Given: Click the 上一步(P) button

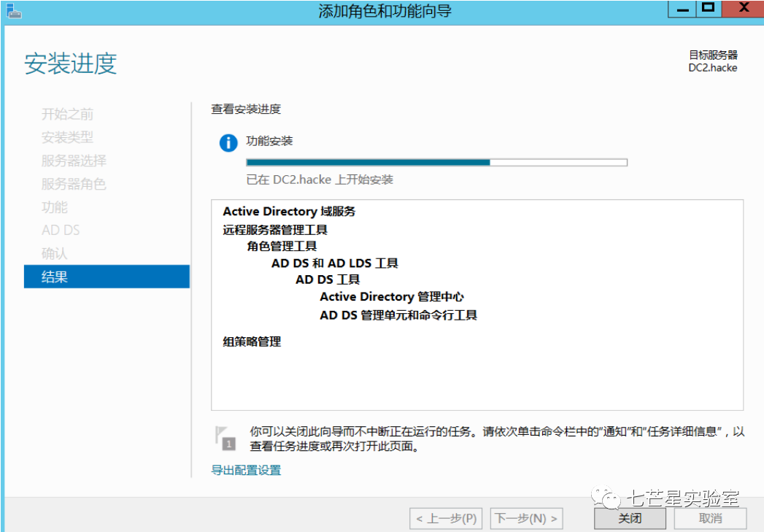Looking at the screenshot, I should point(447,518).
